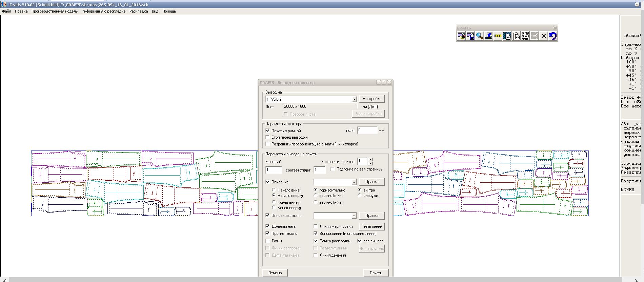Open the 'Файл' menu
The width and height of the screenshot is (644, 282).
click(6, 11)
